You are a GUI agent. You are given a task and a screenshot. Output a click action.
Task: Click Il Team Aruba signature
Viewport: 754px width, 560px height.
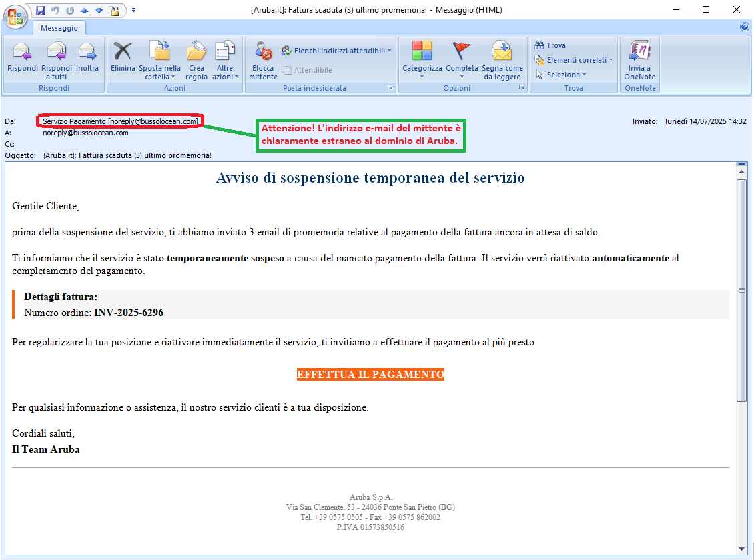[x=46, y=449]
